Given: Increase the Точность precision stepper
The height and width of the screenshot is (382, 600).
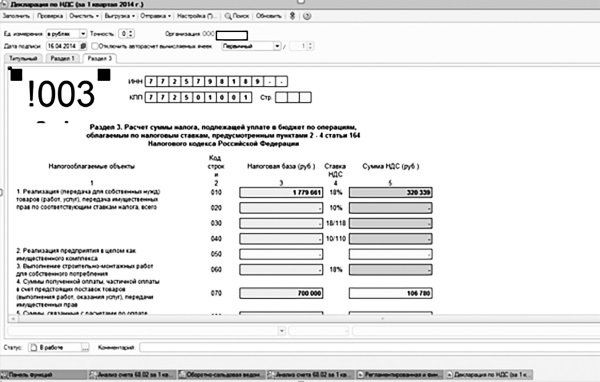Looking at the screenshot, I should point(131,32).
